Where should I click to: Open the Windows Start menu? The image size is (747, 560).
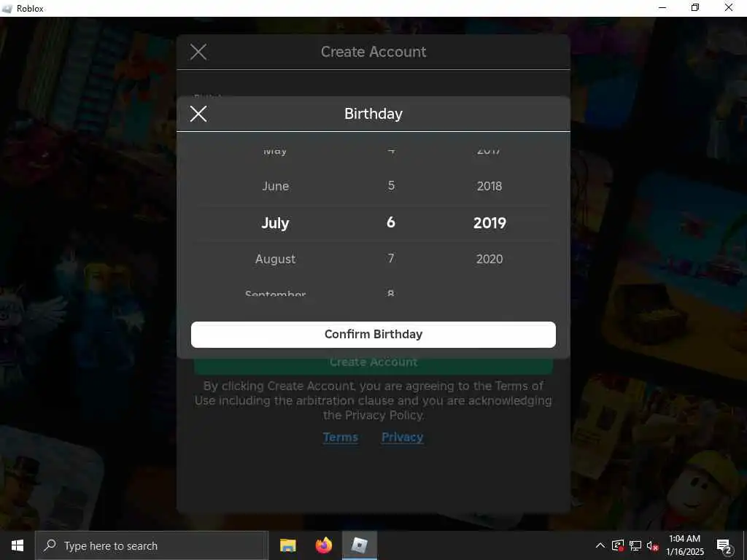(18, 545)
